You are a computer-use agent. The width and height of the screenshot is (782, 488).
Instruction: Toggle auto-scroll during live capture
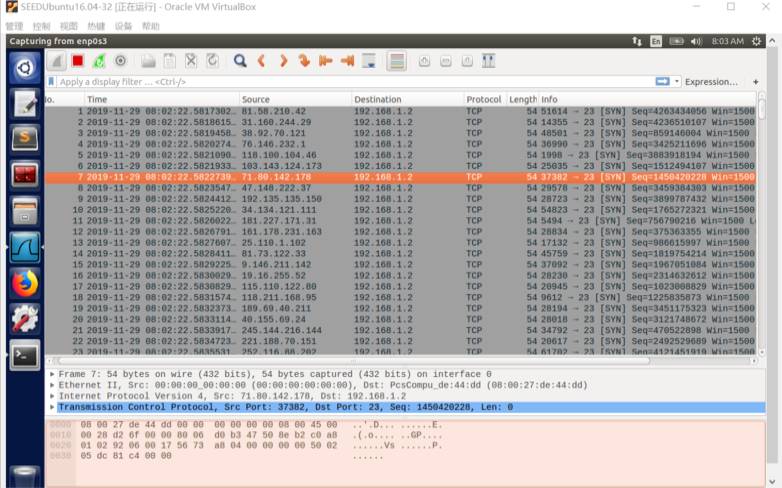[x=369, y=61]
